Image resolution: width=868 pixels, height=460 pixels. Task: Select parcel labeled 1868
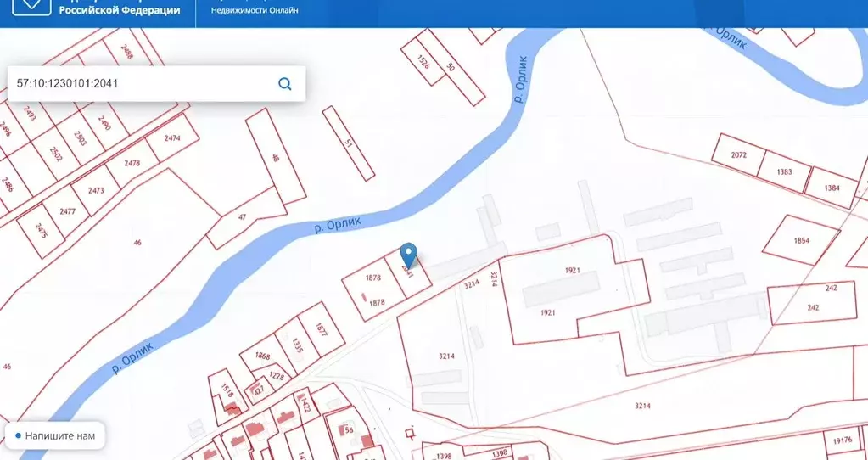(263, 356)
